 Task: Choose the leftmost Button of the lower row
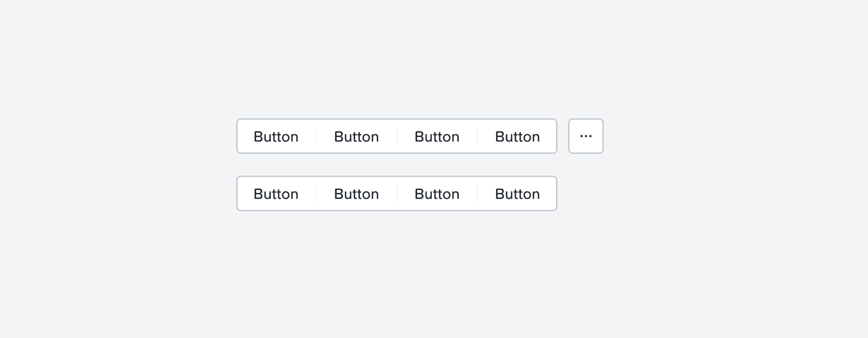[276, 194]
